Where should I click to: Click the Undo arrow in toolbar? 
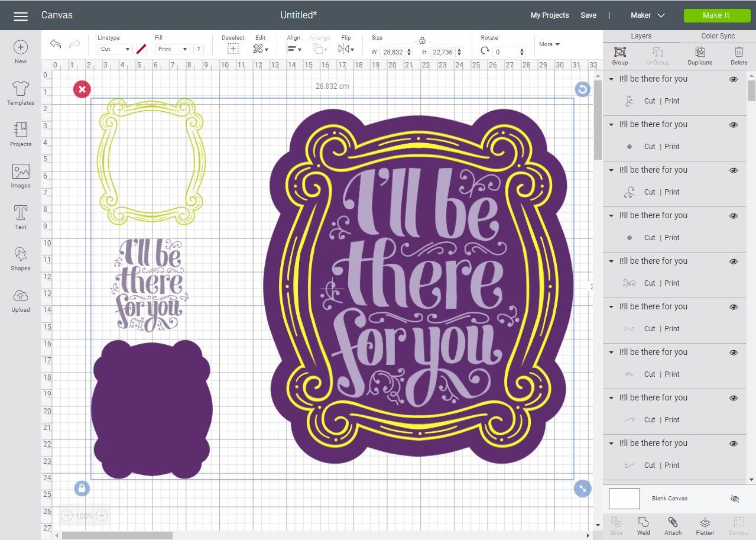point(55,43)
